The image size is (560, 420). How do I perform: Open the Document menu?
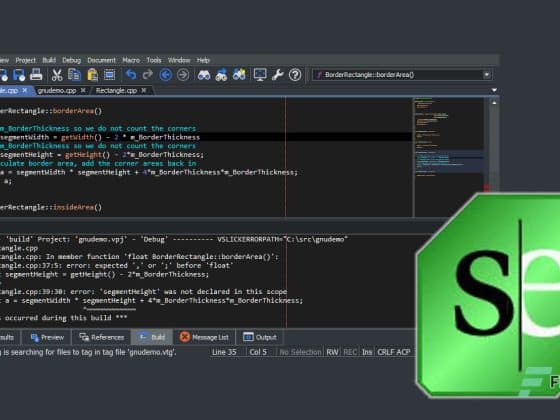pos(101,60)
